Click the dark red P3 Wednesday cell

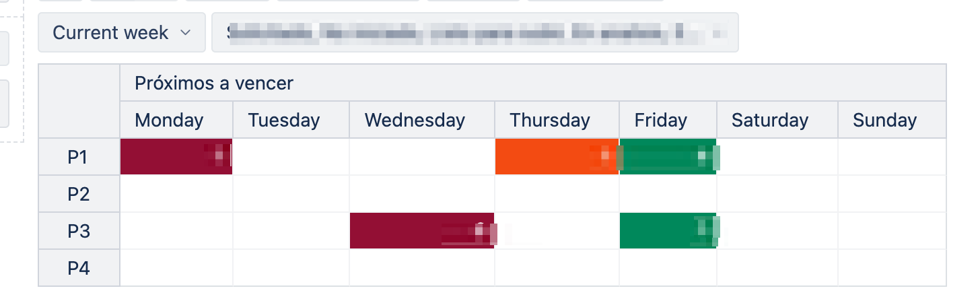422,231
